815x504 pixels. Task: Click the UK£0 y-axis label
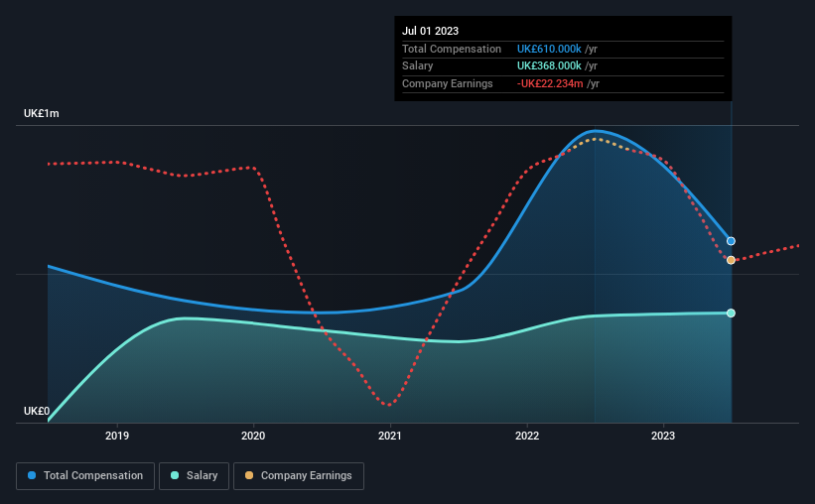pyautogui.click(x=37, y=411)
